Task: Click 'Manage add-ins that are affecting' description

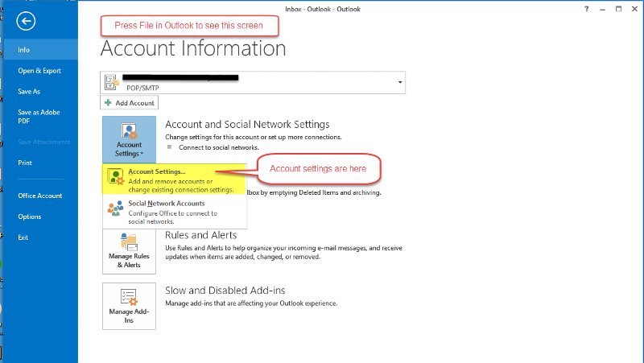Action: (x=251, y=303)
